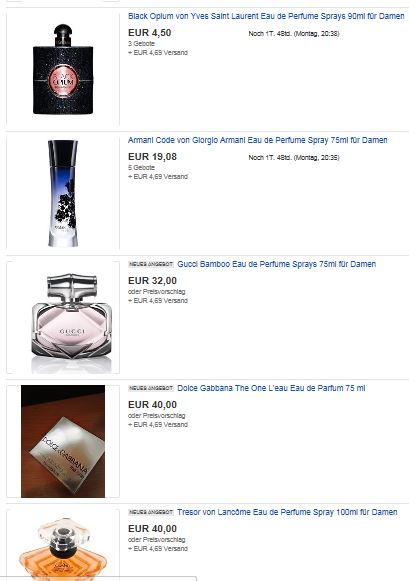Click 'oder Preisvorschlag' under Gucci Bamboo price
This screenshot has width=409, height=581.
tap(157, 292)
